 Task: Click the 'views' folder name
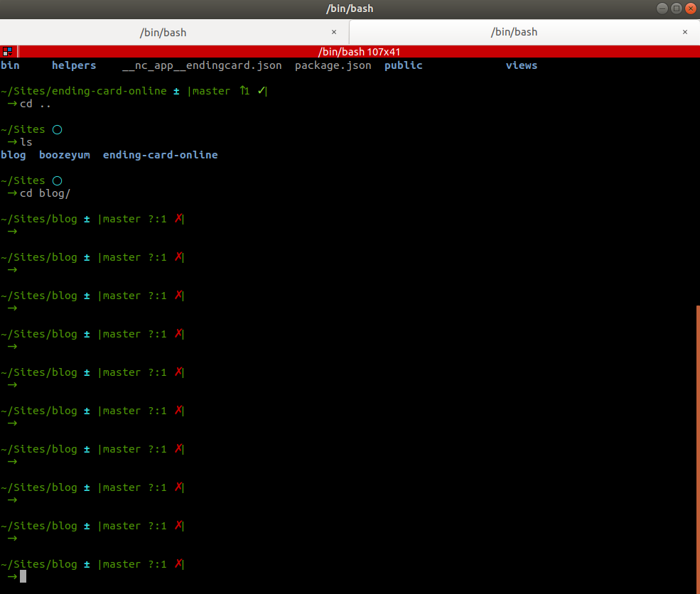pos(522,65)
